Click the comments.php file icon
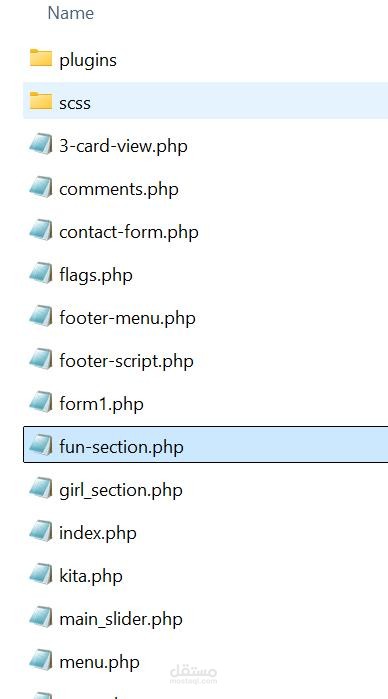 (x=41, y=187)
